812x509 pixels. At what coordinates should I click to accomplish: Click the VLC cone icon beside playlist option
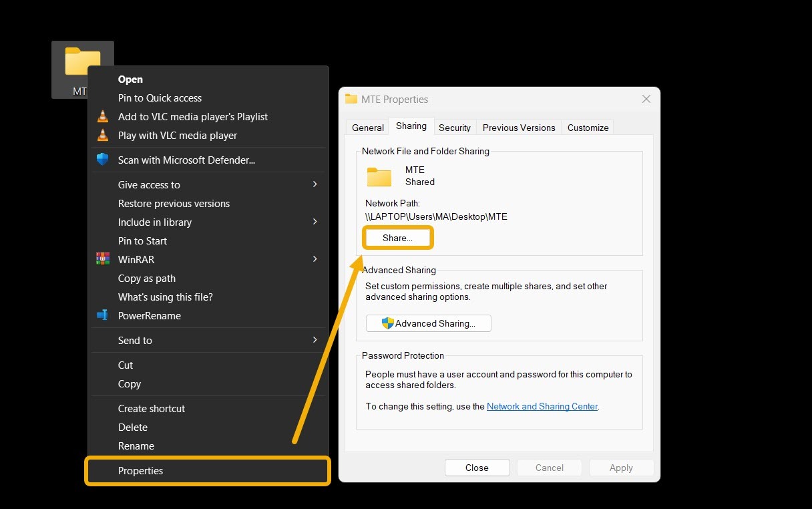[104, 116]
